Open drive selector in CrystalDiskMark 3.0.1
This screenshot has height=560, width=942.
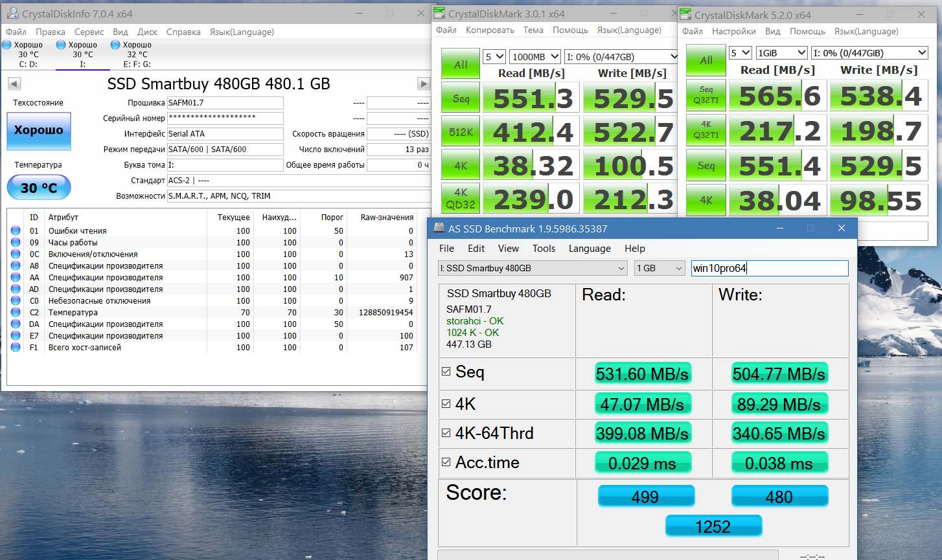click(621, 57)
